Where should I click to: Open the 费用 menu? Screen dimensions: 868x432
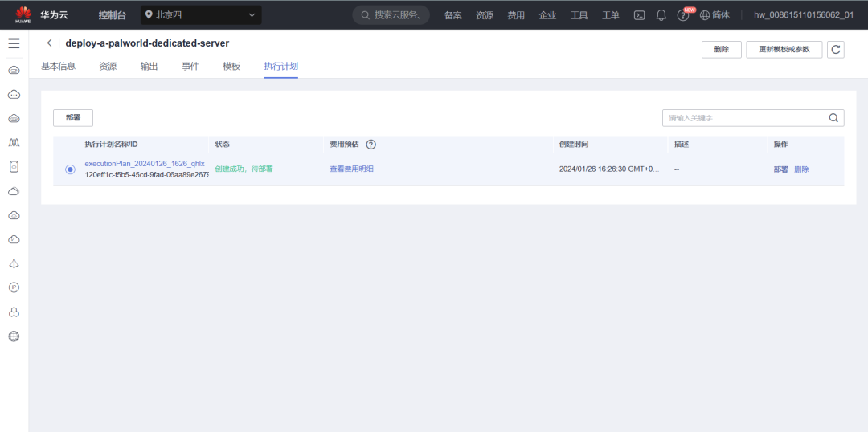tap(516, 15)
